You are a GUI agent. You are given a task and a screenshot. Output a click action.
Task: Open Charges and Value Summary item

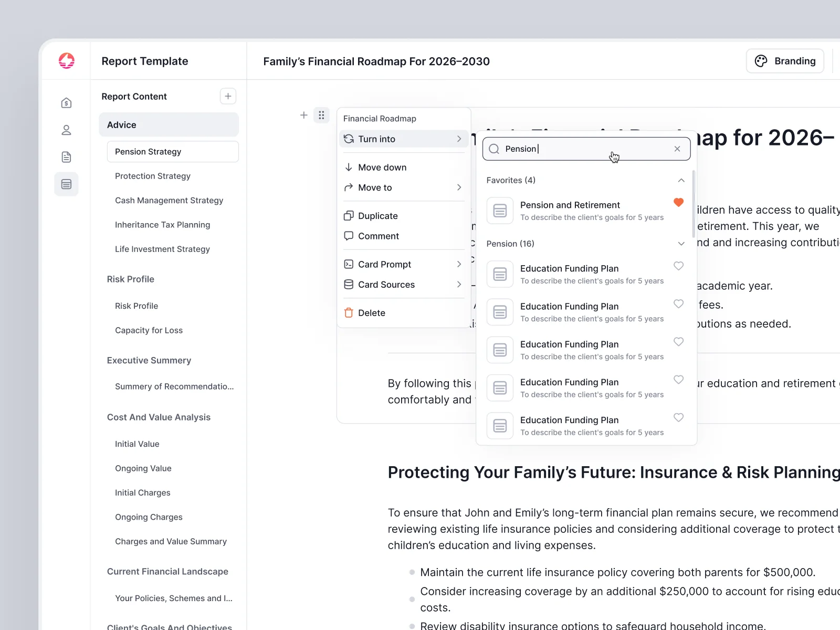[171, 542]
